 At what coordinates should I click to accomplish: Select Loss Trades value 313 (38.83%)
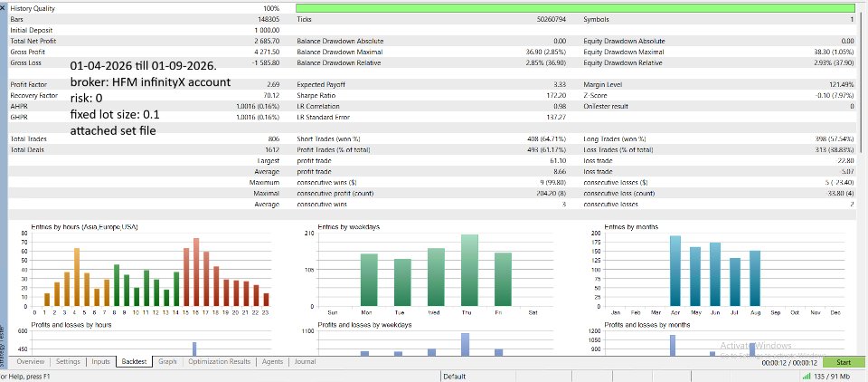tap(835, 149)
